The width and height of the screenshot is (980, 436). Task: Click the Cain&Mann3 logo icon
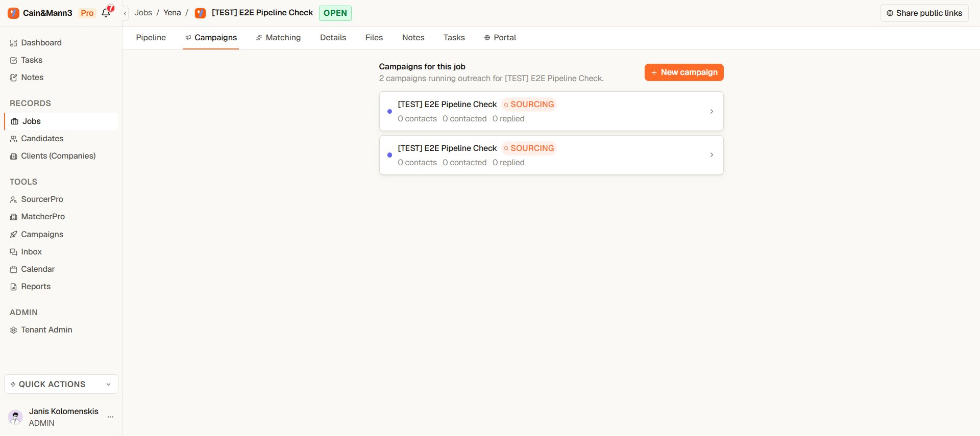click(13, 13)
